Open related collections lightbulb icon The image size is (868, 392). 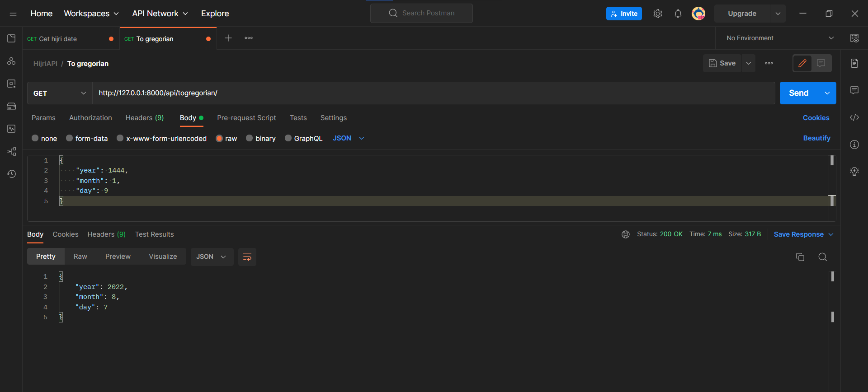[854, 172]
